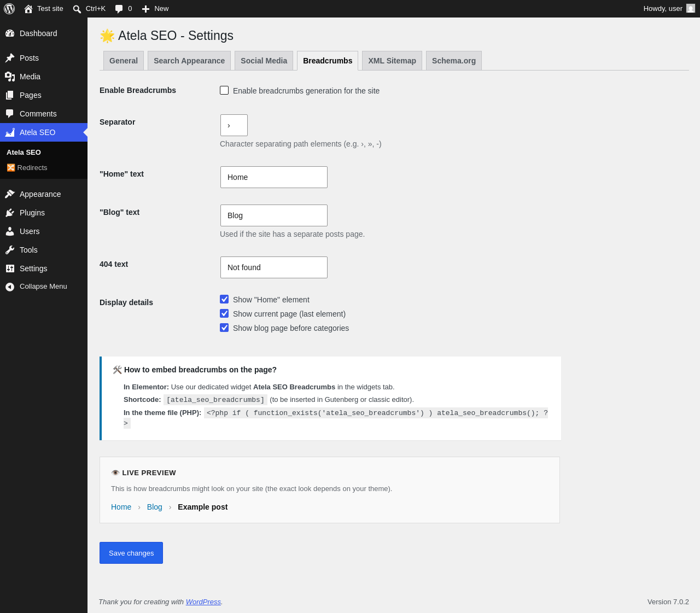The height and width of the screenshot is (613, 700).
Task: Switch to the General tab
Action: [x=124, y=61]
